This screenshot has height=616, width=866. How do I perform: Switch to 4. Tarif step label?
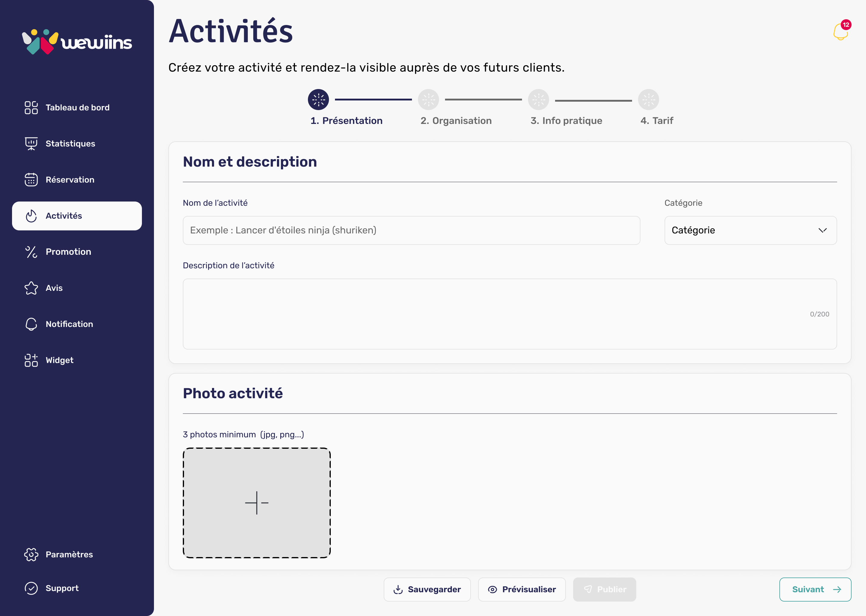click(657, 121)
